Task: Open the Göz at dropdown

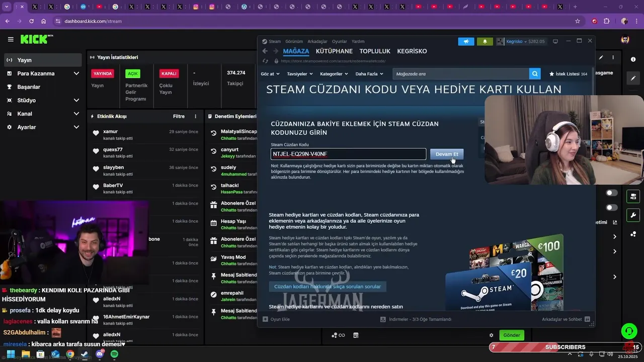Action: pos(270,74)
